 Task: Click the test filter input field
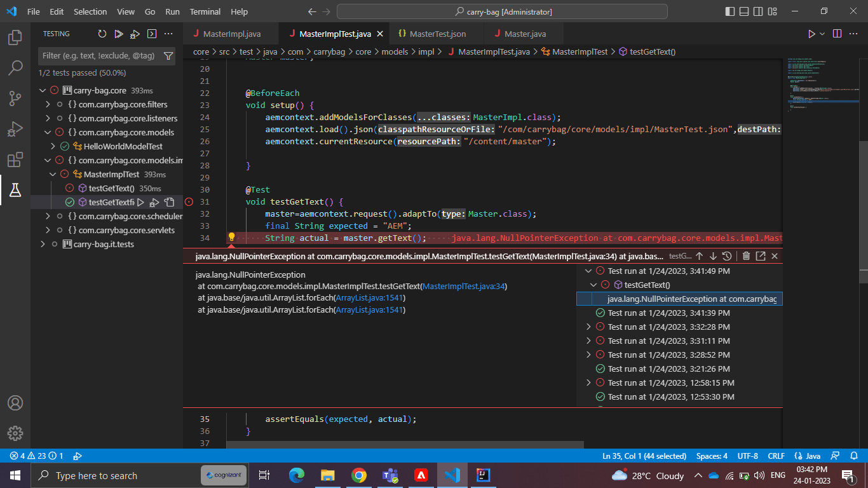click(98, 56)
